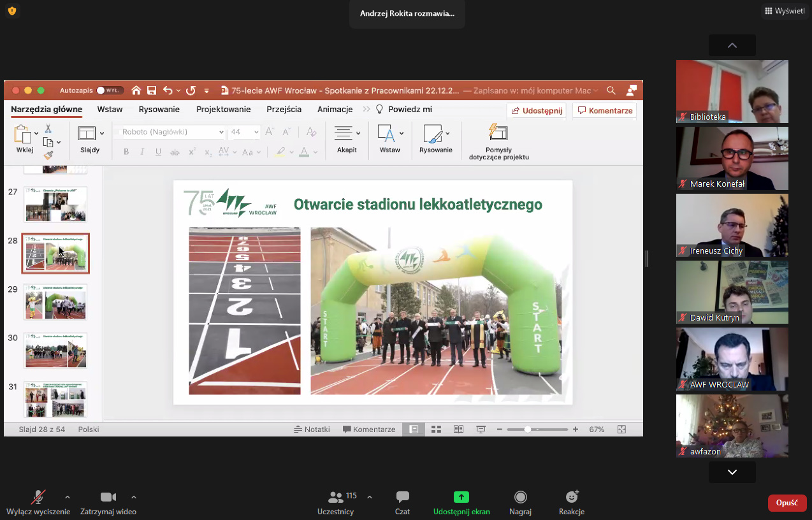Stop camera with Zatrzymaj wideo
The width and height of the screenshot is (812, 520).
[x=108, y=503]
